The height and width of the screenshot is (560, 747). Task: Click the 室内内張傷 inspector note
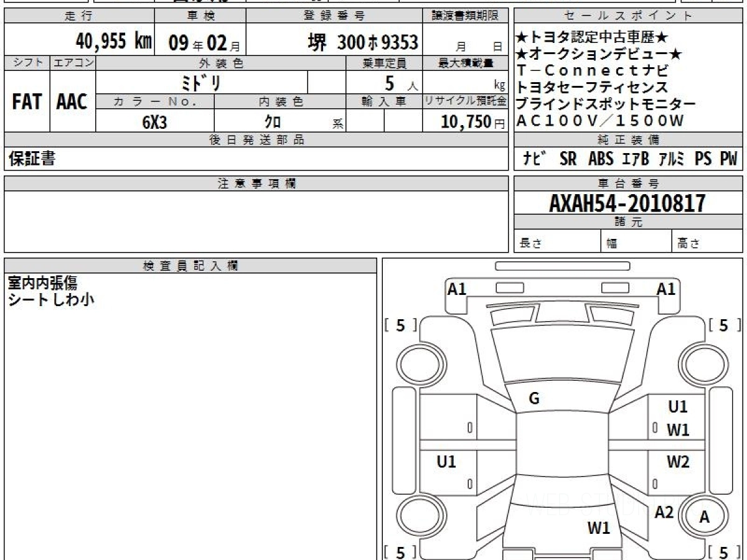42,282
